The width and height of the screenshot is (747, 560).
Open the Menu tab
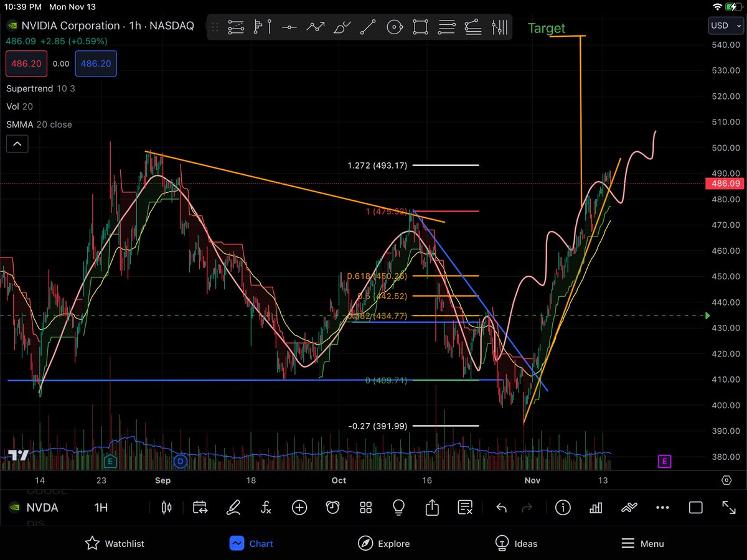[x=643, y=543]
